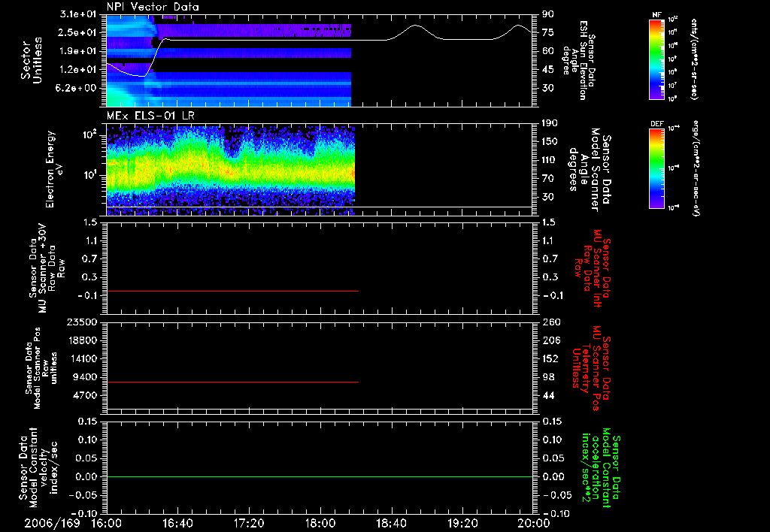Click the 17:20 time tick label
770x532 pixels.
(x=249, y=523)
